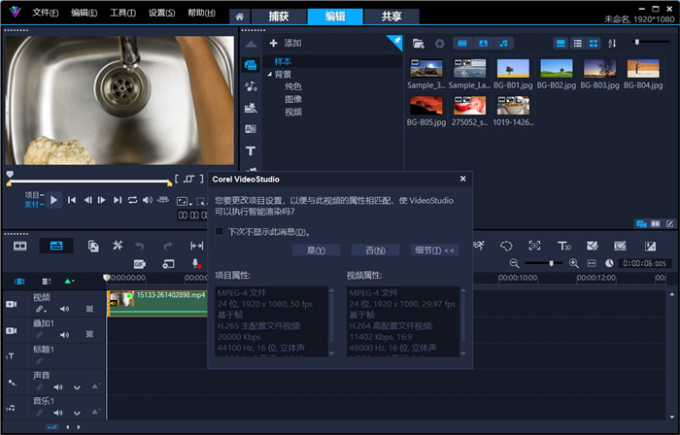Toggle show photos filter

(483, 43)
